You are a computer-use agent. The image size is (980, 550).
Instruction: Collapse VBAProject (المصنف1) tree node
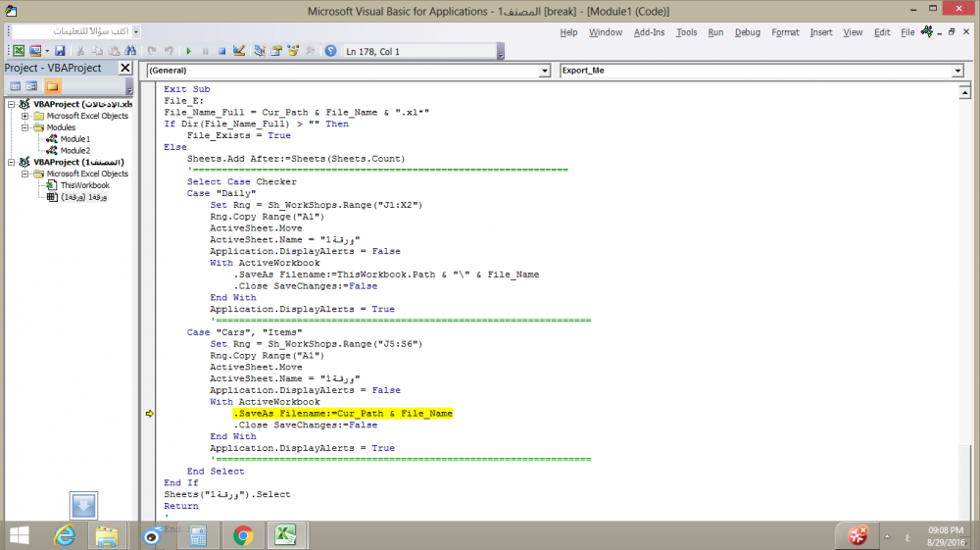11,162
